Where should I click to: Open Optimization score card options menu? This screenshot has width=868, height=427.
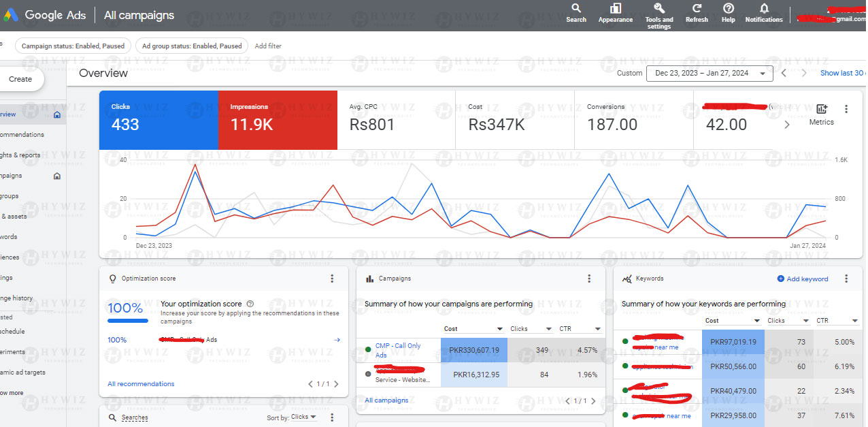(x=332, y=279)
